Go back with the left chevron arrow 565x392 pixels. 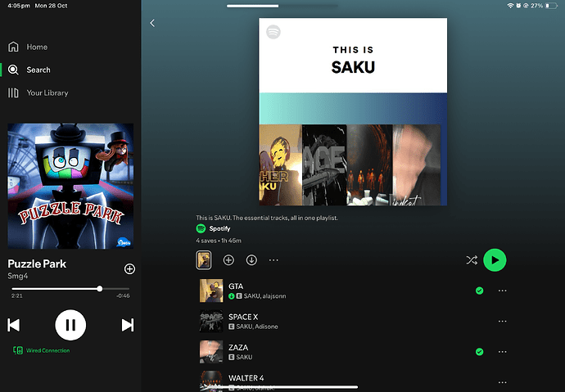point(152,23)
